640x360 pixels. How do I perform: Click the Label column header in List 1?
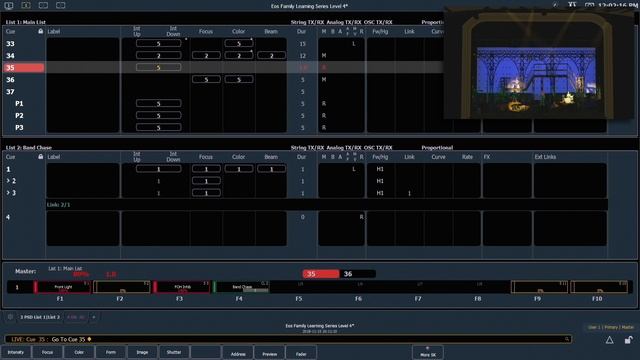point(54,31)
